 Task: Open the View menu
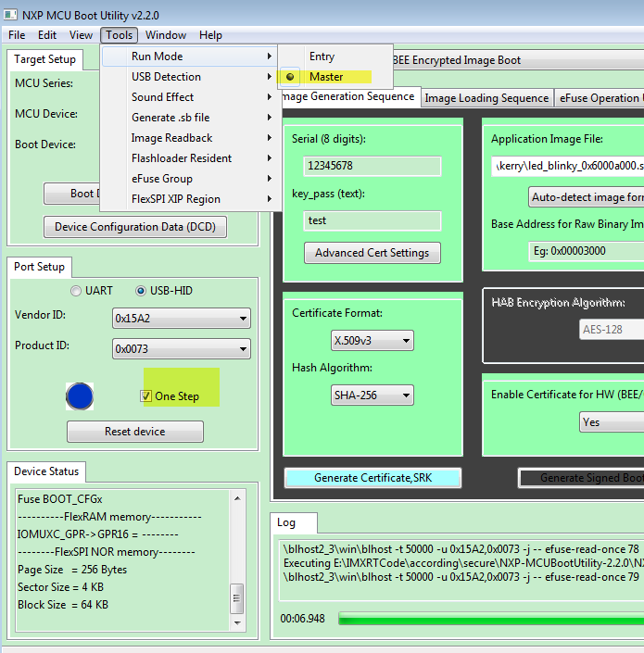tap(81, 35)
